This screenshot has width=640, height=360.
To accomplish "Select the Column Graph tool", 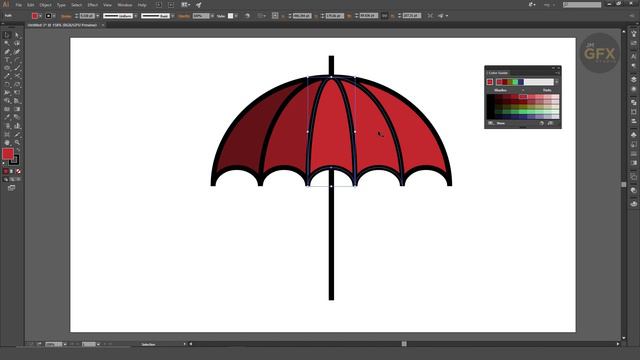I will 17,126.
